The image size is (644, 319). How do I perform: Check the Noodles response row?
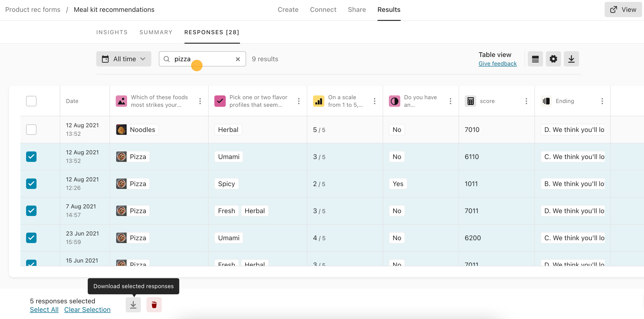pos(31,130)
